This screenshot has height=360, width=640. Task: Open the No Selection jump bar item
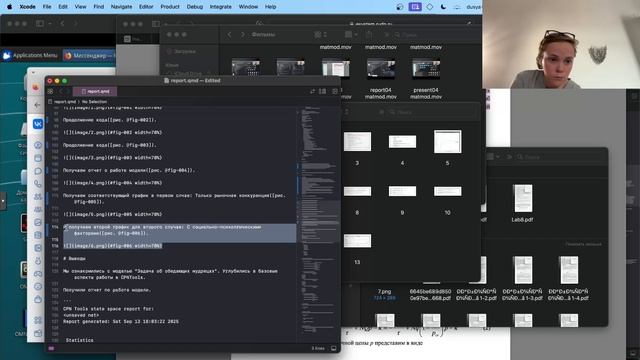[x=94, y=102]
